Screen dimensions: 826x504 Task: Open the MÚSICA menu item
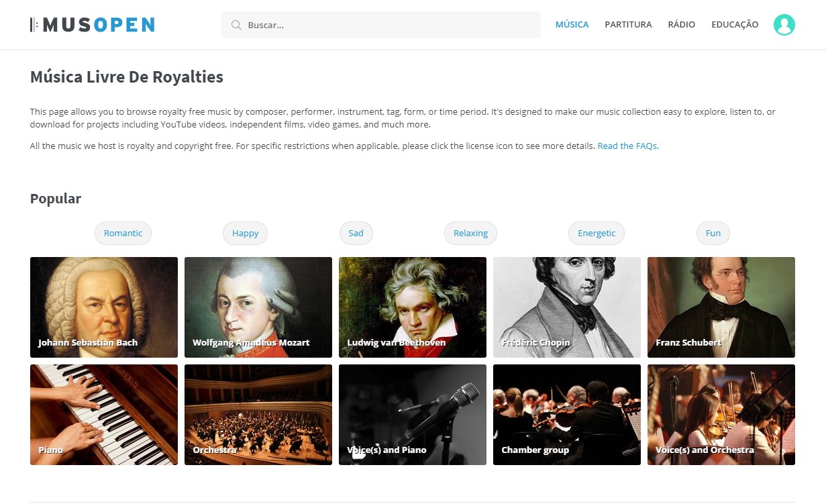(x=572, y=25)
